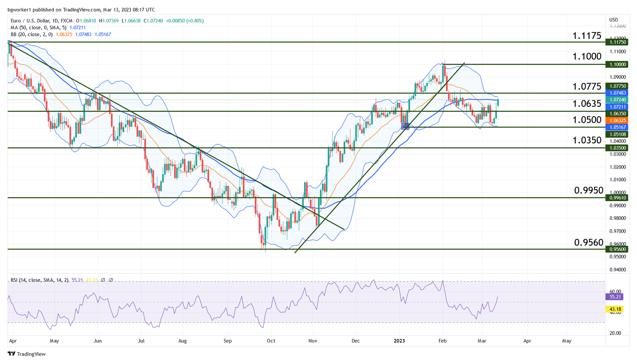Open the BB (20, close, 2, 0) indicator legend

click(x=32, y=34)
